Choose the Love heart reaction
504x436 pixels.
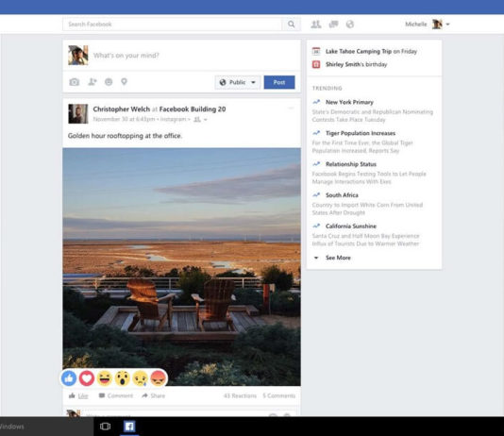(x=87, y=378)
